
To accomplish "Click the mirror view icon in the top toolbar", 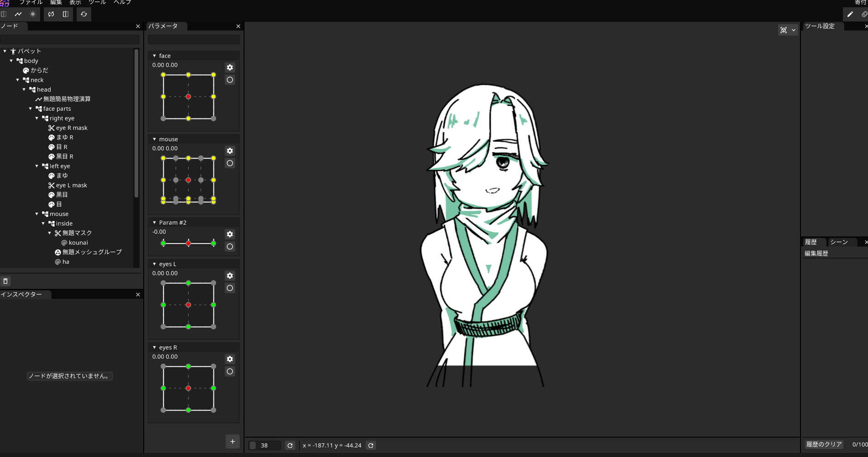I will tap(66, 14).
